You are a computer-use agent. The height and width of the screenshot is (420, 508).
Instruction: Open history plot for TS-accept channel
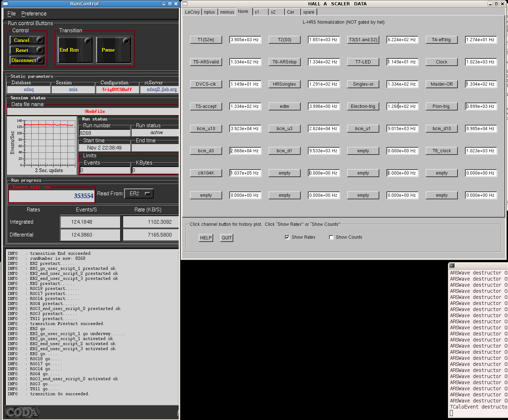tap(206, 106)
